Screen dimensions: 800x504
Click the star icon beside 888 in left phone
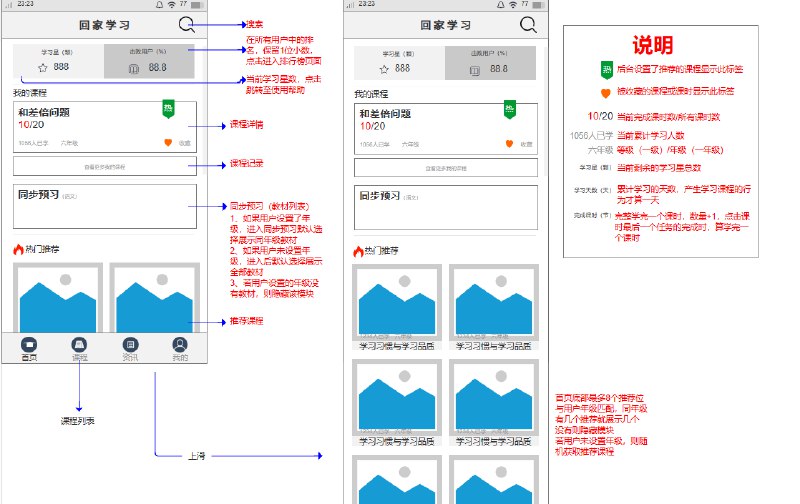pyautogui.click(x=43, y=67)
